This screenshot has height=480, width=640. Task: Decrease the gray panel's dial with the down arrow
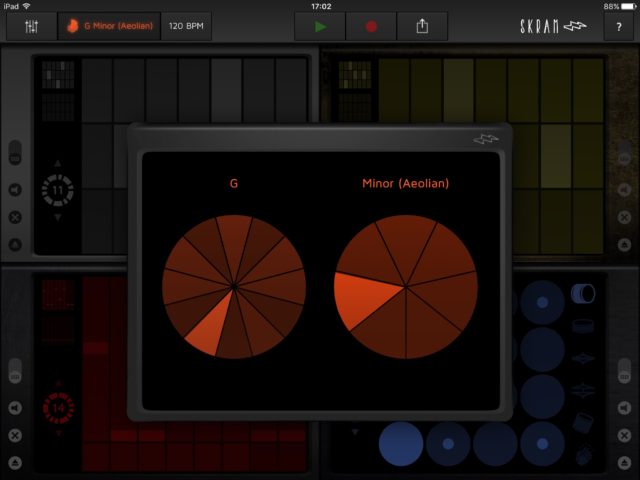(58, 218)
